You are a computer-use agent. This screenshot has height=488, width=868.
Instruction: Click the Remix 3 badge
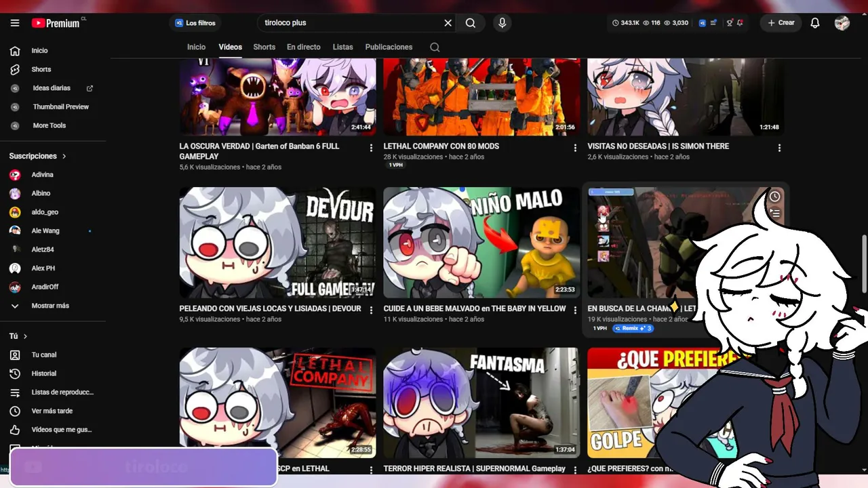coord(633,329)
